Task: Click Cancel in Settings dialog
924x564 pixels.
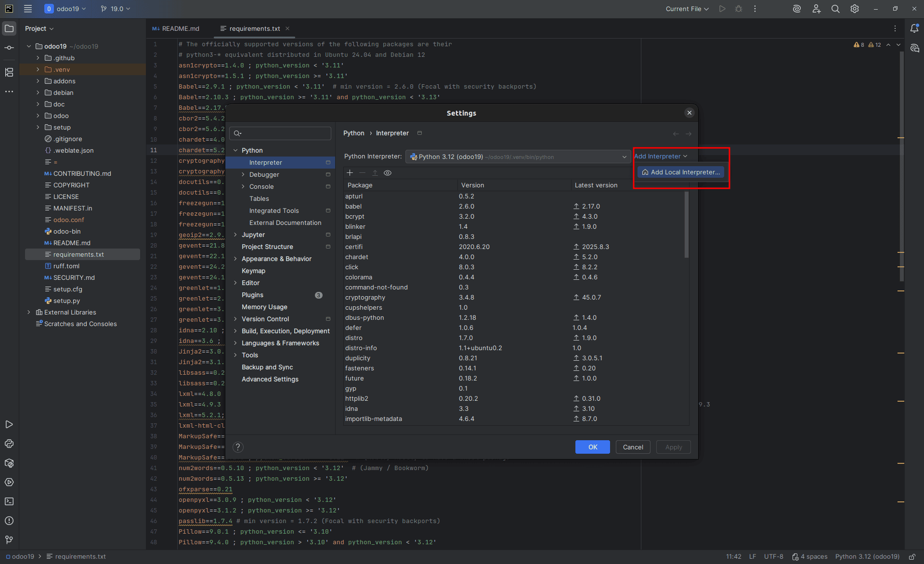Action: [633, 447]
